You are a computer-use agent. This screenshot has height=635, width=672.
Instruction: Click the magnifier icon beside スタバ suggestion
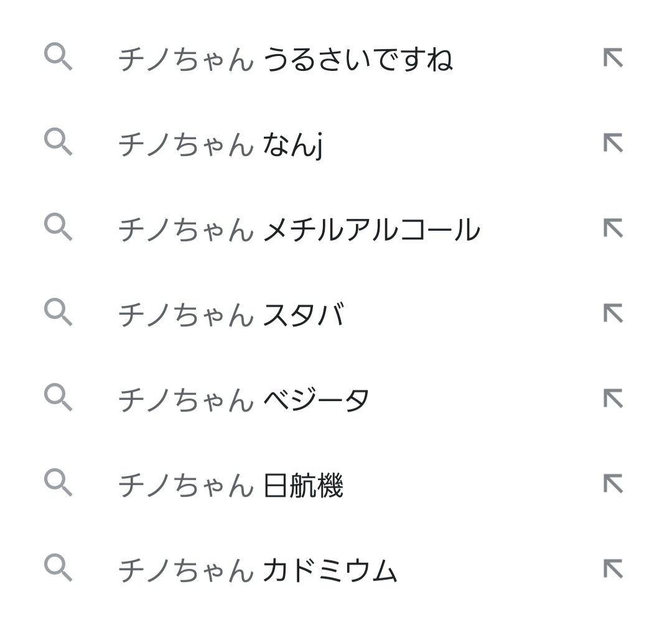coord(58,312)
